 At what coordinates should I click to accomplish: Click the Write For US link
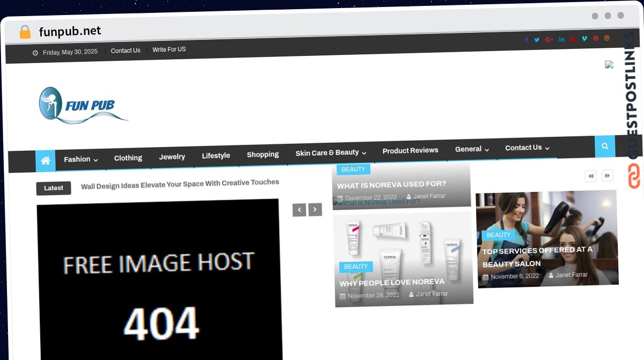169,49
